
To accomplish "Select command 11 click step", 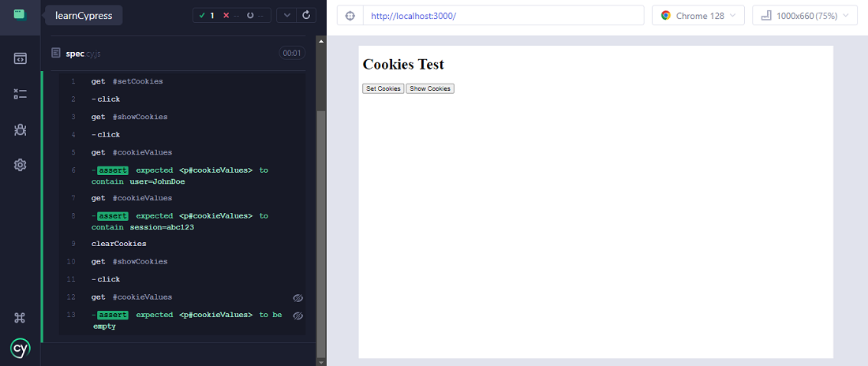I will tap(182, 279).
